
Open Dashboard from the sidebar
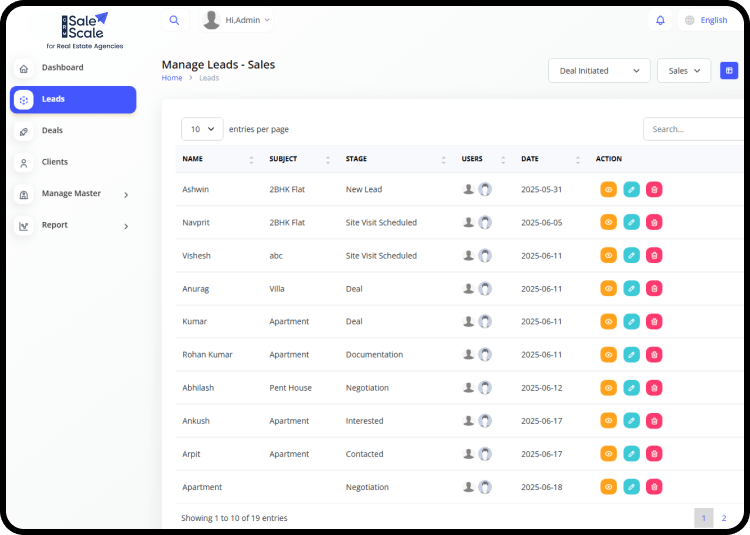click(62, 68)
